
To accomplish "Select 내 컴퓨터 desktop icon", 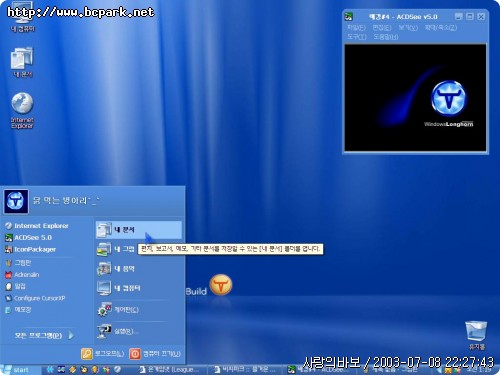I will tap(22, 17).
